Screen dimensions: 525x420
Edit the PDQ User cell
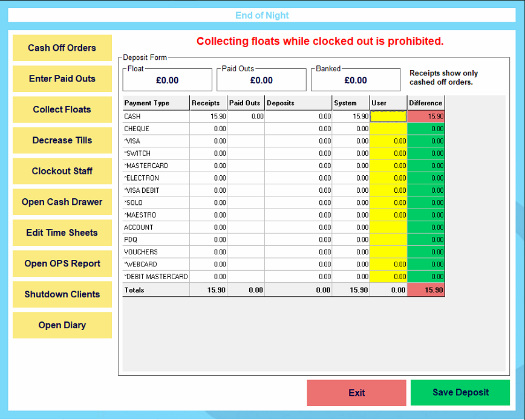(x=388, y=240)
